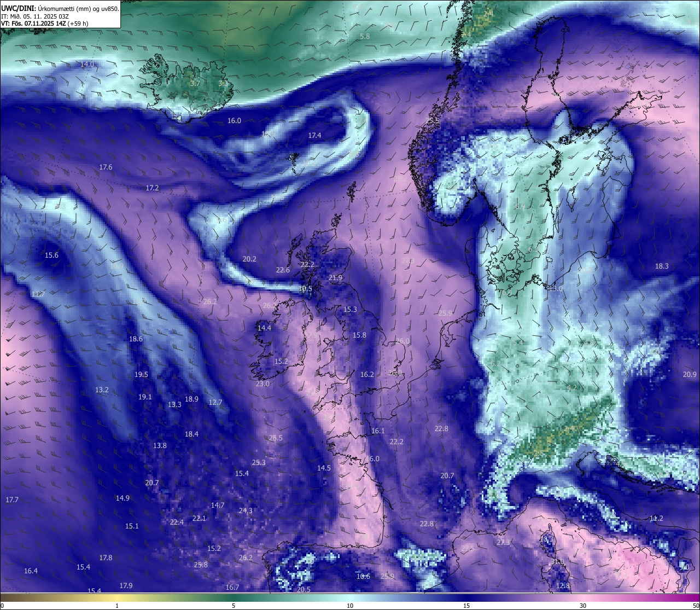Click the 25.3 value
Screen dimensions: 700x610
259,463
